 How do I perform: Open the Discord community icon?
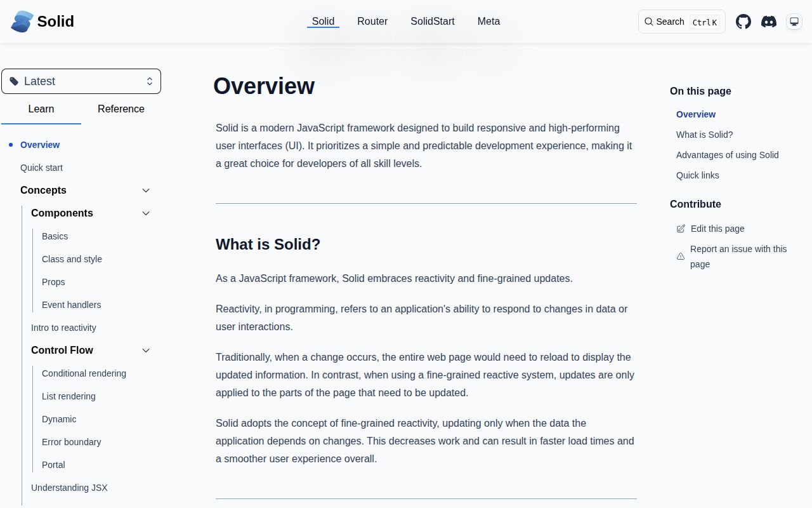coord(769,22)
